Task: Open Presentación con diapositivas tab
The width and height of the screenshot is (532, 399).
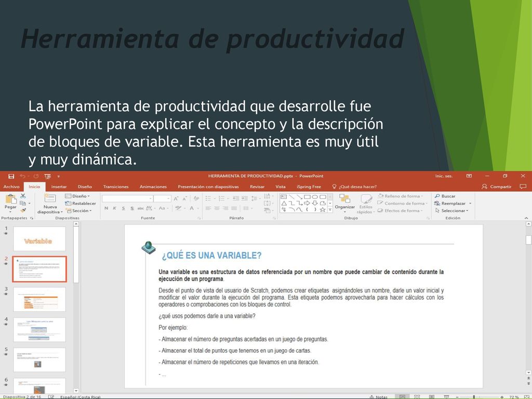Action: (208, 187)
